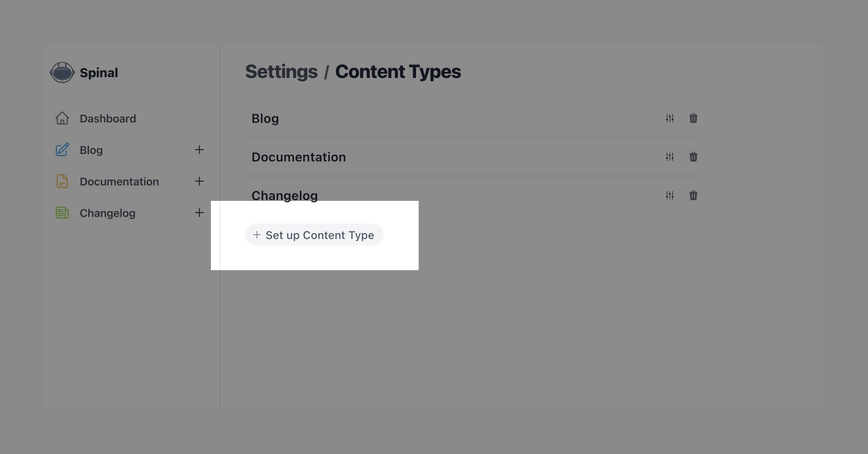Click the Spinal brand name
The height and width of the screenshot is (454, 868).
pos(99,73)
